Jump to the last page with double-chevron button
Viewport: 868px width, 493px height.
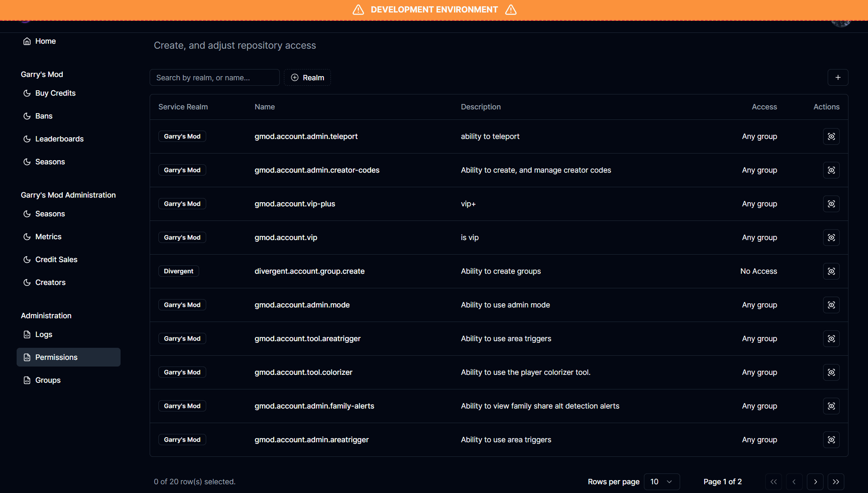coord(836,481)
